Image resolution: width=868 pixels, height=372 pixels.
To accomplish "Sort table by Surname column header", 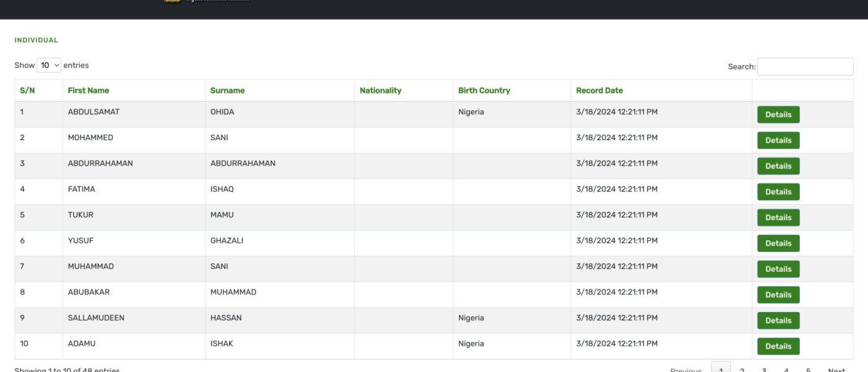I will coord(227,91).
